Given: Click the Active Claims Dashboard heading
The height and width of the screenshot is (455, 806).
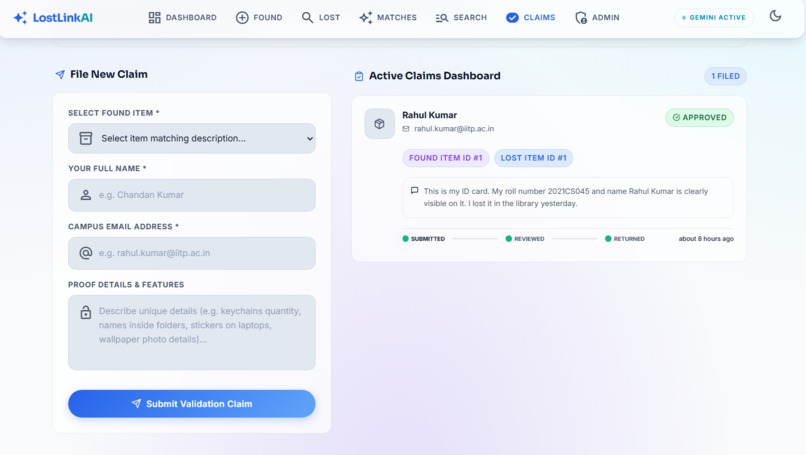Looking at the screenshot, I should 434,76.
